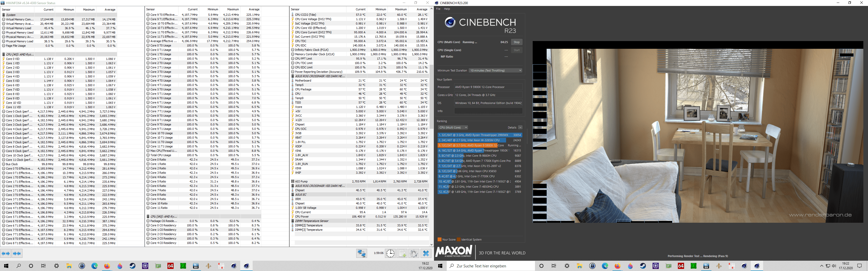
Task: Stop the CPU Multi Core test
Action: [517, 42]
